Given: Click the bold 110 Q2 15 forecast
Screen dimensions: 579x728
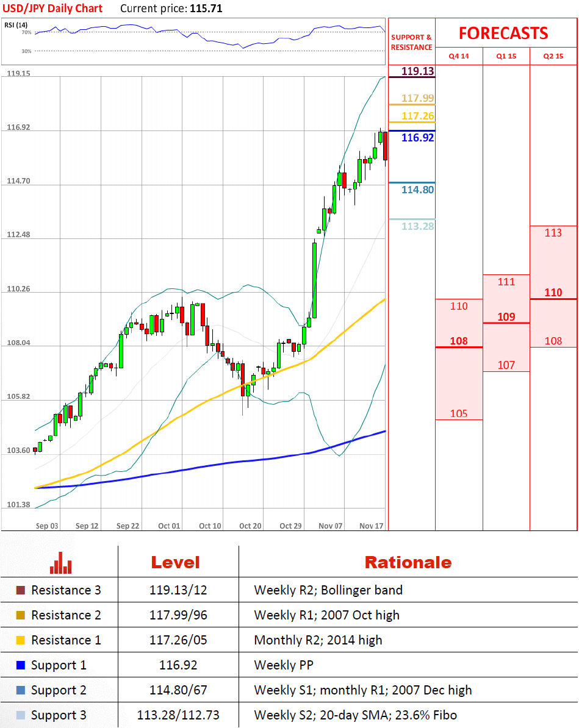Looking at the screenshot, I should [x=553, y=293].
